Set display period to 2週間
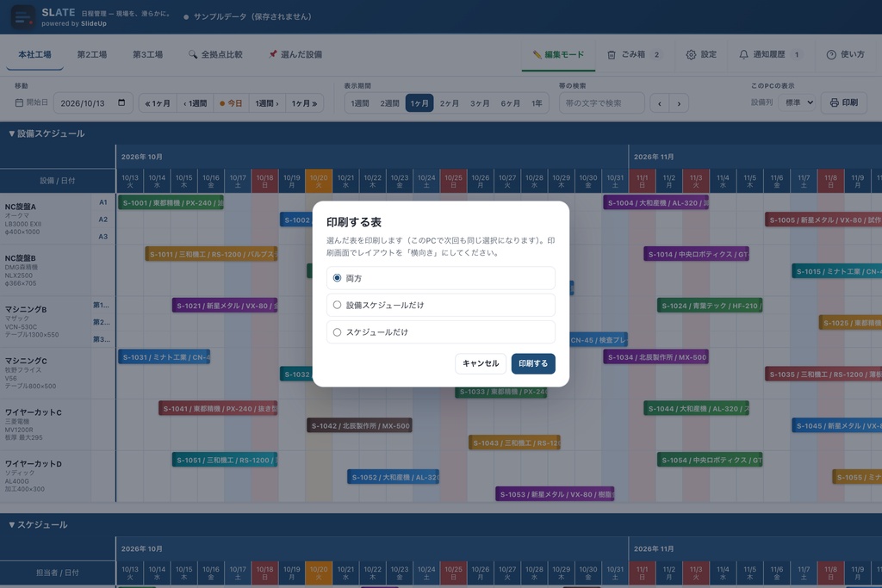The height and width of the screenshot is (588, 882). pyautogui.click(x=389, y=103)
